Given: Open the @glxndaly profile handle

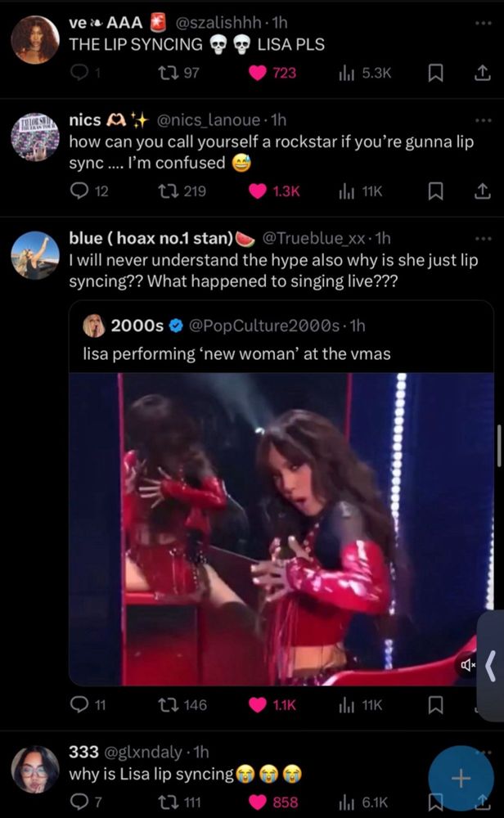Looking at the screenshot, I should tap(143, 752).
